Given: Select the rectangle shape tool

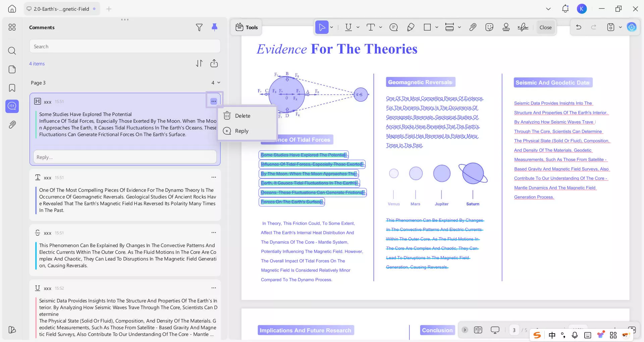Looking at the screenshot, I should [x=427, y=27].
